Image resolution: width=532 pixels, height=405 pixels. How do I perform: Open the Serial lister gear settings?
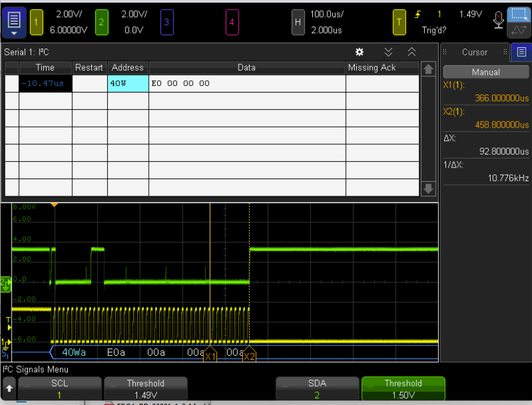point(359,52)
